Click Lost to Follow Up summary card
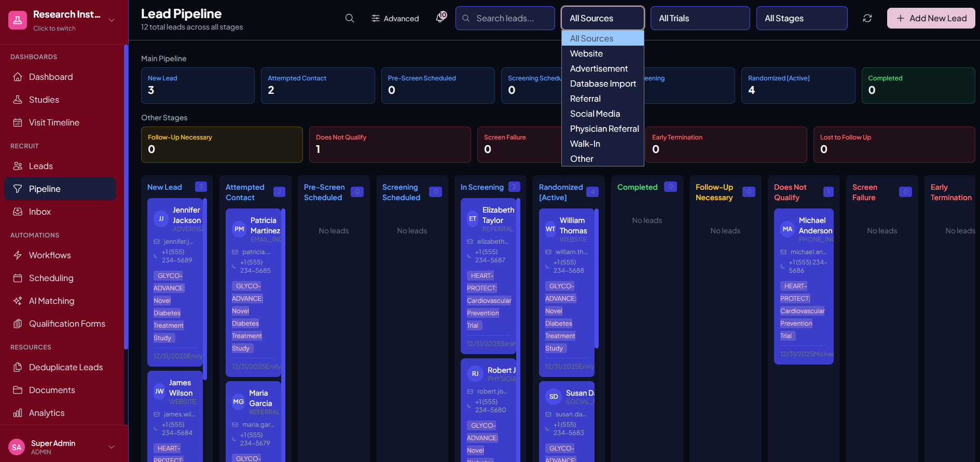The height and width of the screenshot is (462, 980). [894, 145]
